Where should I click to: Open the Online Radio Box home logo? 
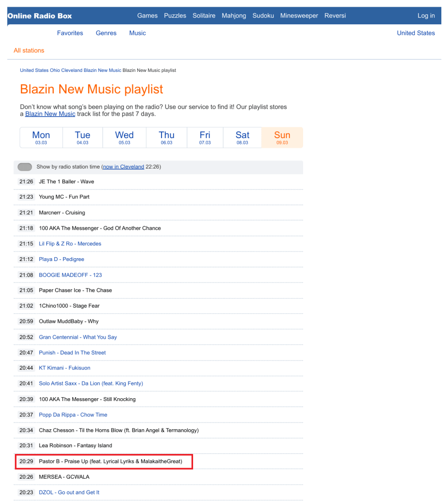[40, 16]
